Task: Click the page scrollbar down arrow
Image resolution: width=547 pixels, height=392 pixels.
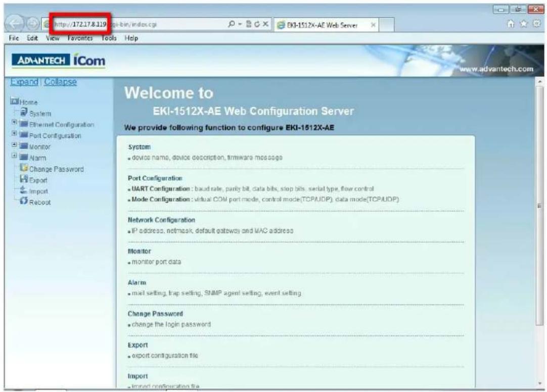Action: tap(539, 383)
